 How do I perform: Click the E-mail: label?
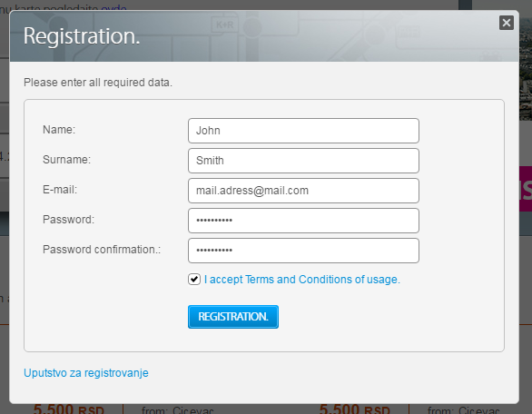(x=60, y=190)
